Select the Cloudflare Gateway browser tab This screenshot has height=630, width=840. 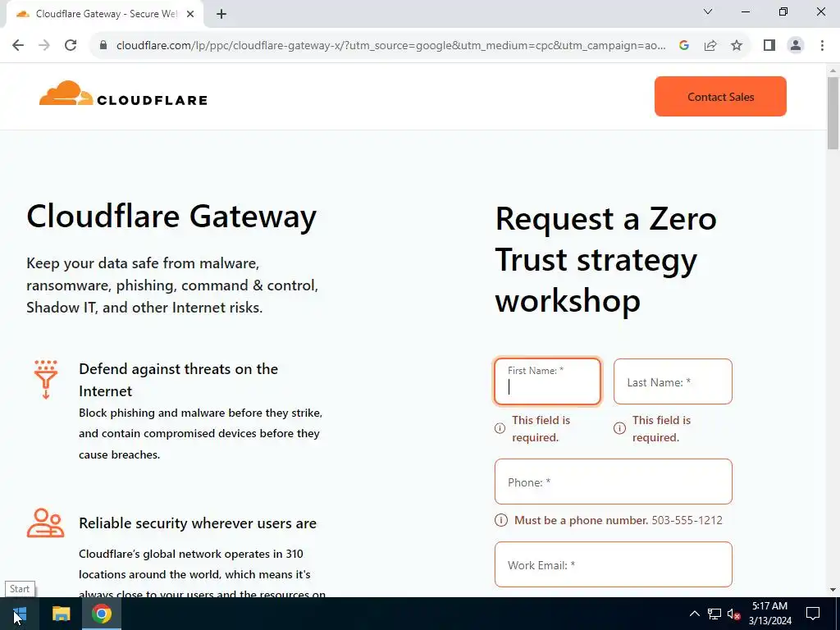[x=105, y=14]
